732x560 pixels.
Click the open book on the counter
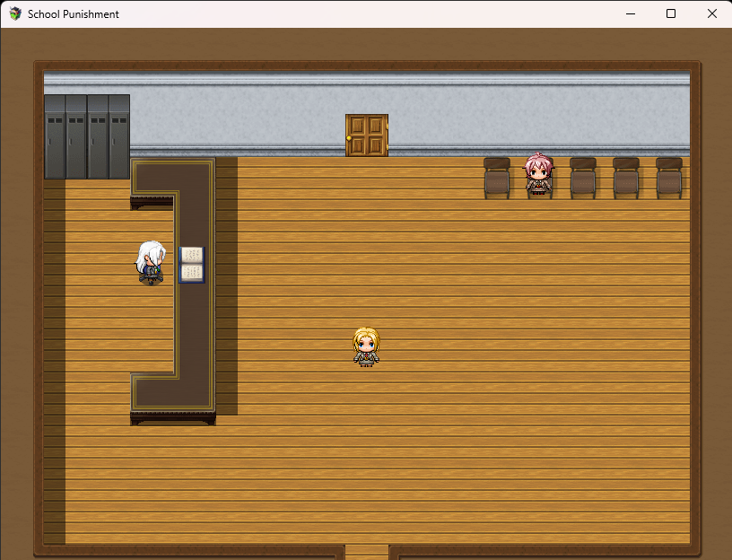[x=192, y=265]
